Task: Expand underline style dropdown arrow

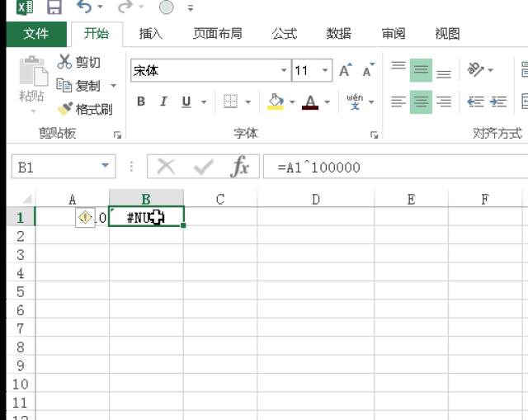Action: click(204, 101)
